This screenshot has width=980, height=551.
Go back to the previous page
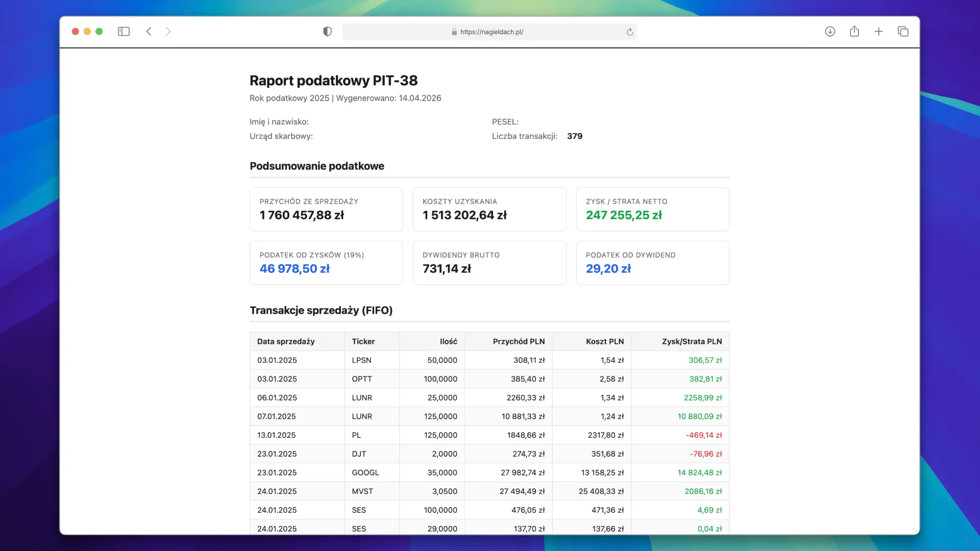(x=149, y=32)
